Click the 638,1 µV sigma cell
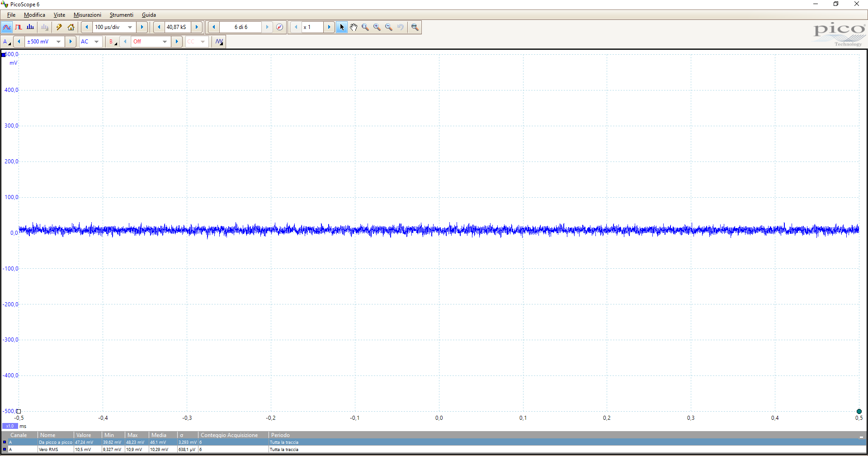 pyautogui.click(x=188, y=450)
